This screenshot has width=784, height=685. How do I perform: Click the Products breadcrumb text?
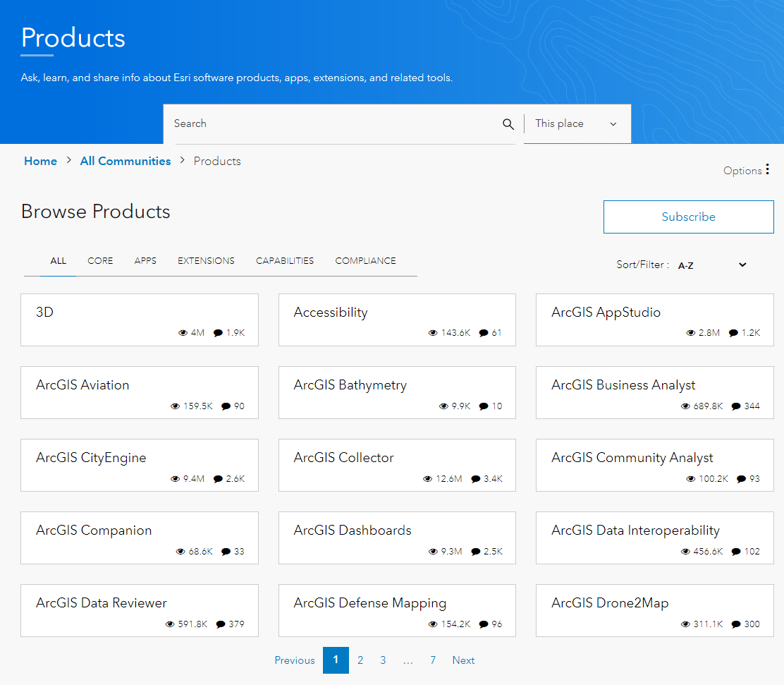point(217,161)
